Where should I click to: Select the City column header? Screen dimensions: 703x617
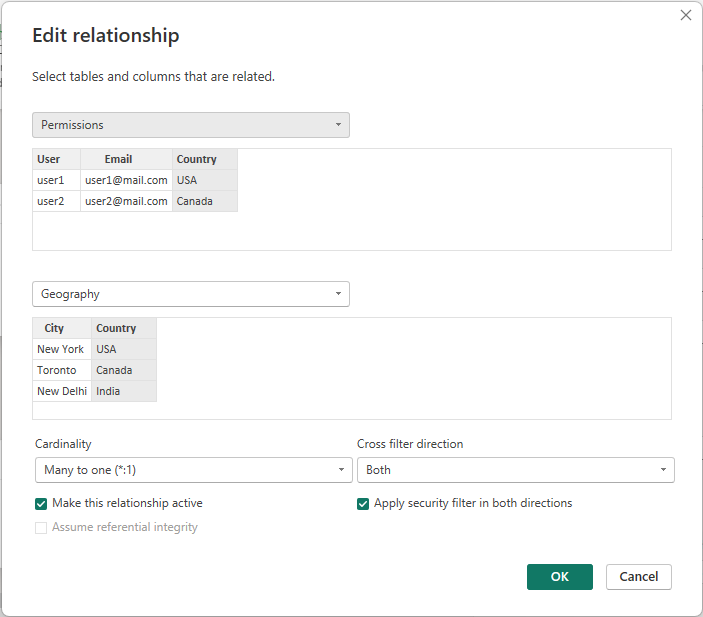click(x=54, y=328)
